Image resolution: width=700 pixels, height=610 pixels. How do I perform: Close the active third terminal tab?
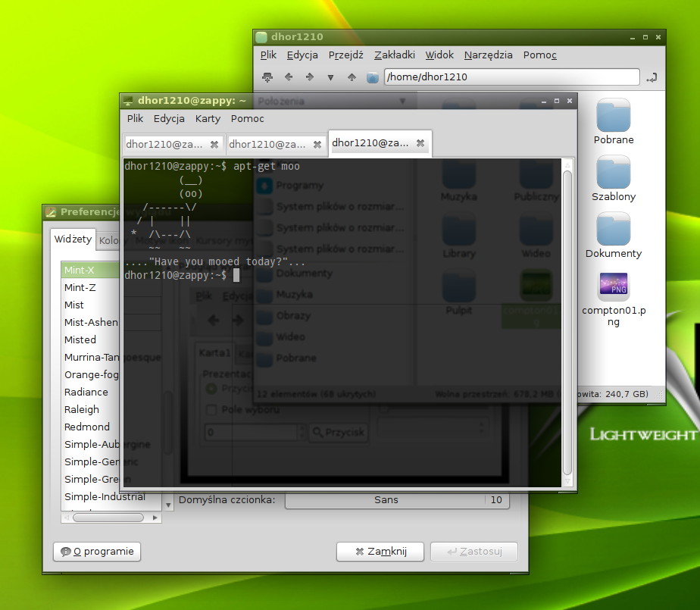(x=420, y=143)
